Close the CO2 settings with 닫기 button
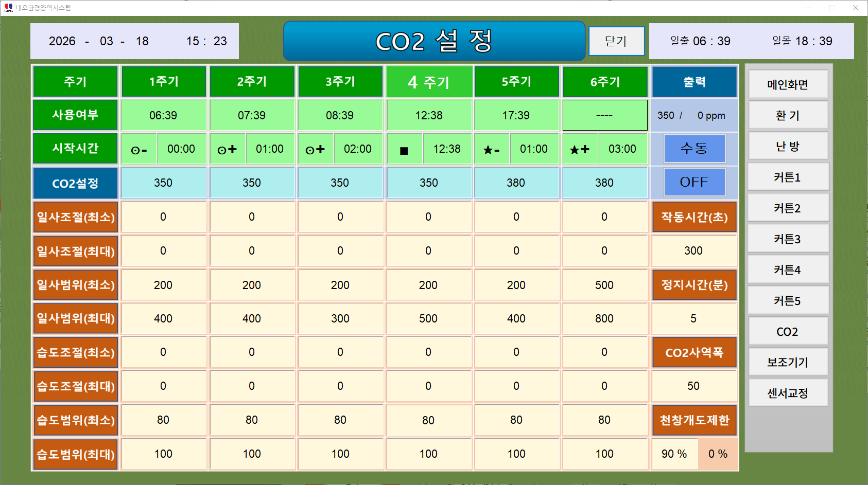868x485 pixels. point(616,41)
